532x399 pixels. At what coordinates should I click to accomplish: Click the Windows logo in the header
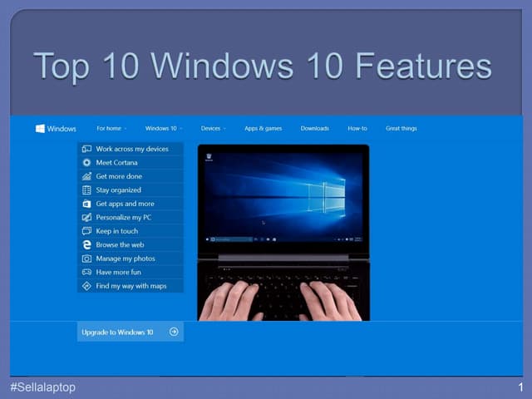pos(40,129)
